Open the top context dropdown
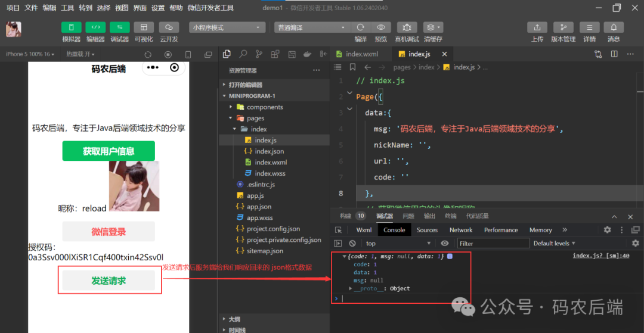 point(398,243)
